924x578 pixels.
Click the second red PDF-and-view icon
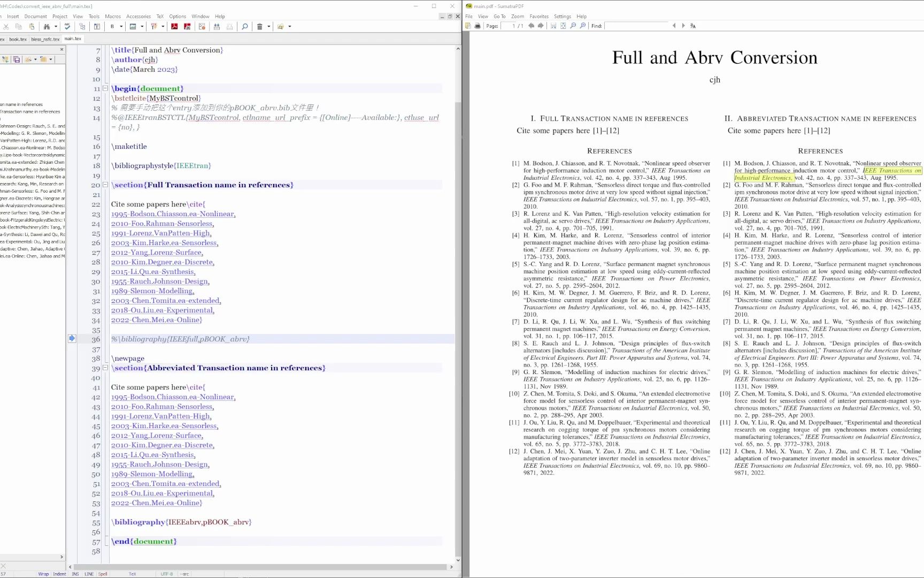coord(187,26)
